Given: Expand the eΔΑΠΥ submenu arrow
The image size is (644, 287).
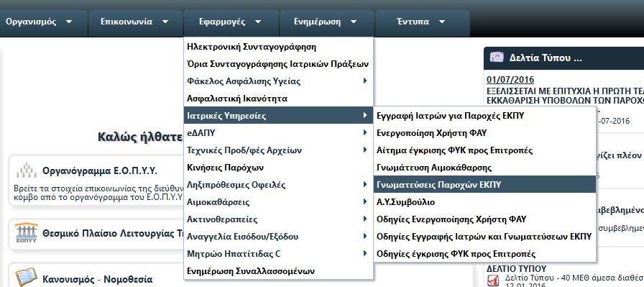Looking at the screenshot, I should pyautogui.click(x=364, y=133).
